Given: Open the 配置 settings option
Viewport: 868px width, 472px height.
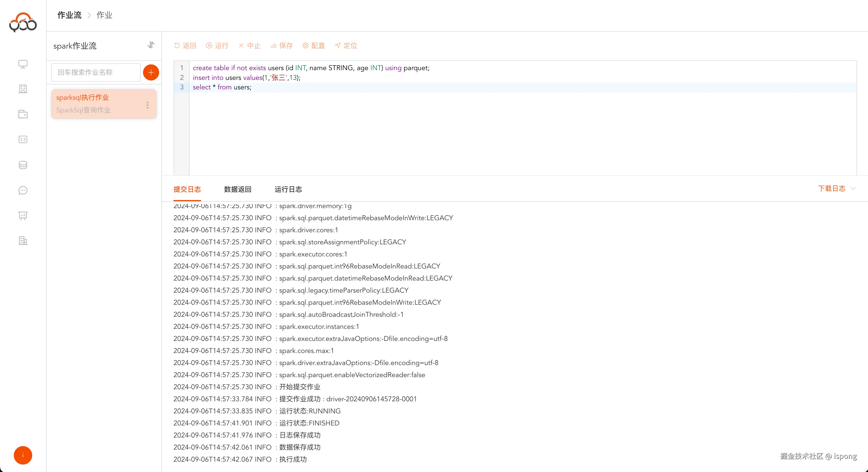Looking at the screenshot, I should pyautogui.click(x=314, y=45).
